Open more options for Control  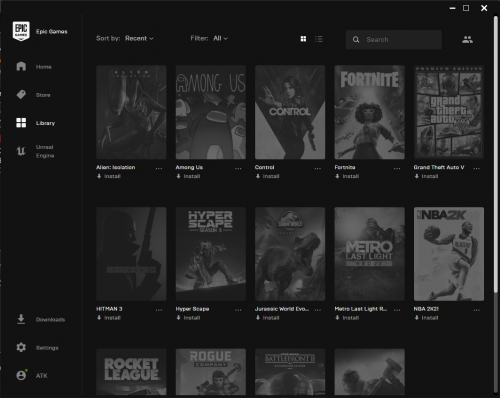point(318,168)
